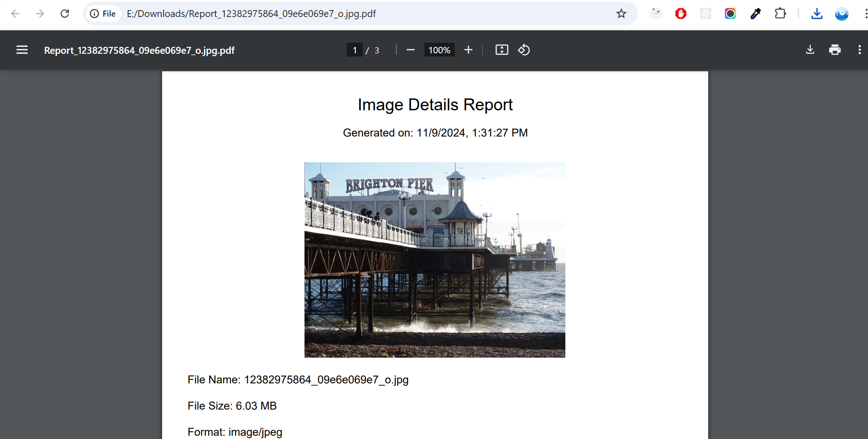Go back to previous page in browser
The height and width of the screenshot is (439, 868).
(x=15, y=13)
